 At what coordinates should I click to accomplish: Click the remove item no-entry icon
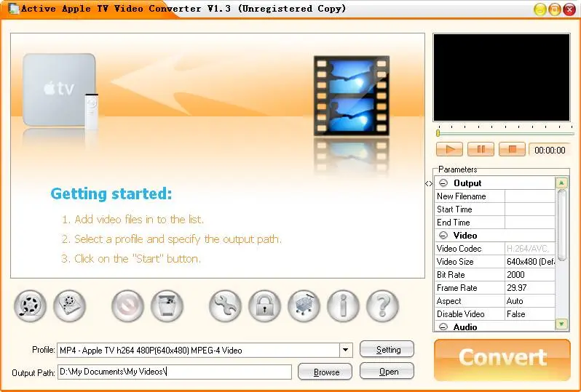pyautogui.click(x=128, y=306)
